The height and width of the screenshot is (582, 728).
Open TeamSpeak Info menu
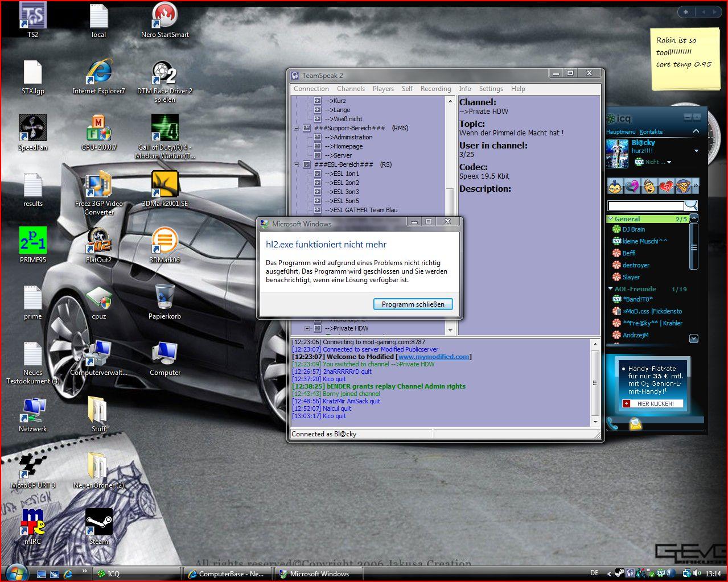[465, 89]
